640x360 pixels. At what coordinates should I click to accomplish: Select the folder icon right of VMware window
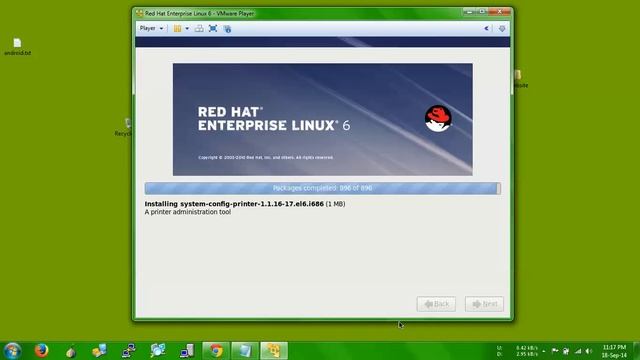tap(519, 79)
